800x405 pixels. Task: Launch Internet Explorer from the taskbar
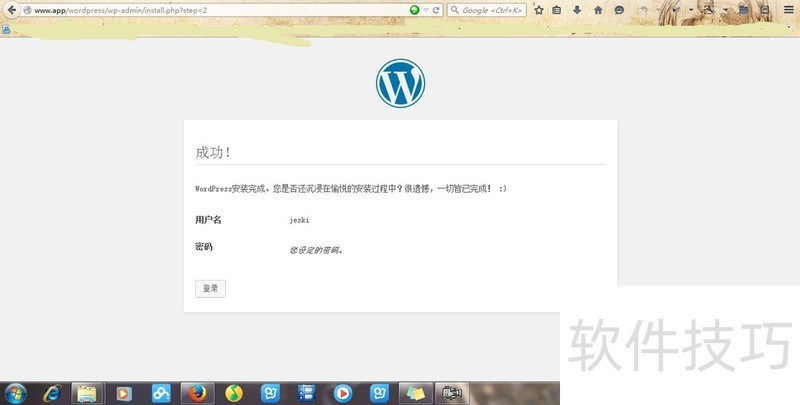click(52, 393)
